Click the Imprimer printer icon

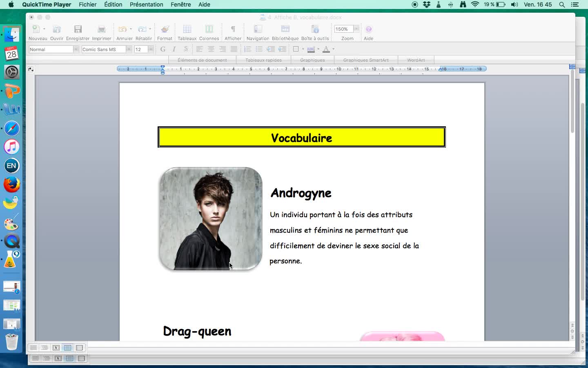[101, 29]
